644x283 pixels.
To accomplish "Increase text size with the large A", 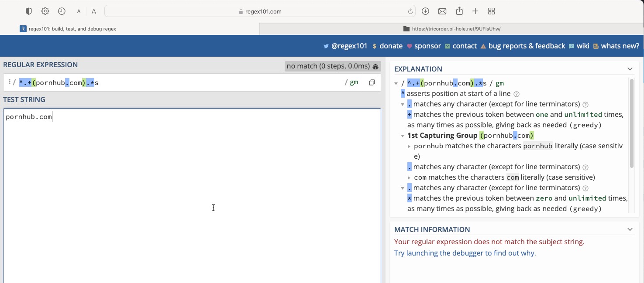I will point(94,12).
